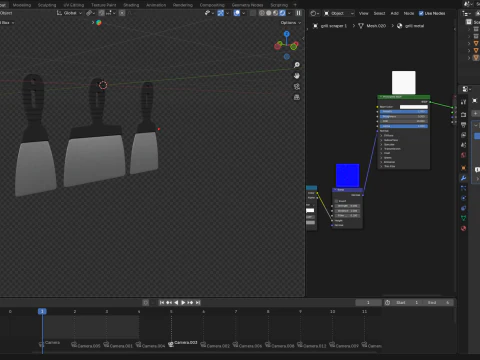The height and width of the screenshot is (360, 480).
Task: Open the node editor Select menu
Action: tap(379, 13)
